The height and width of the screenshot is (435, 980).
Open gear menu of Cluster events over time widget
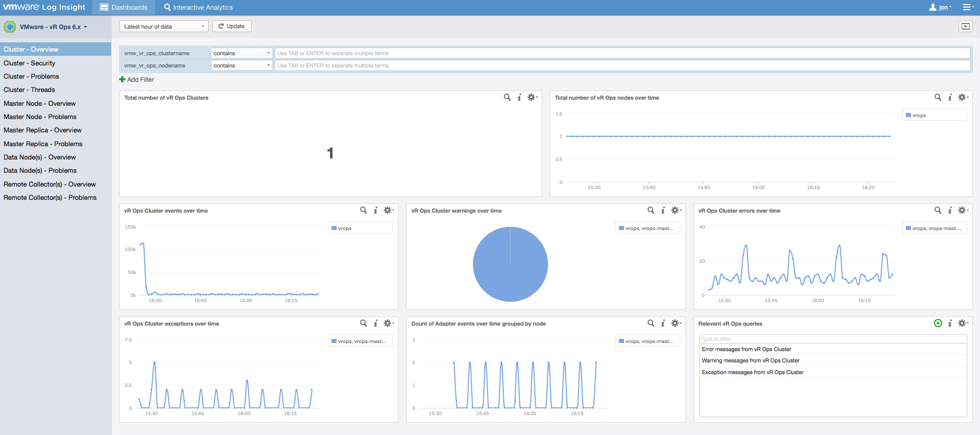click(389, 210)
